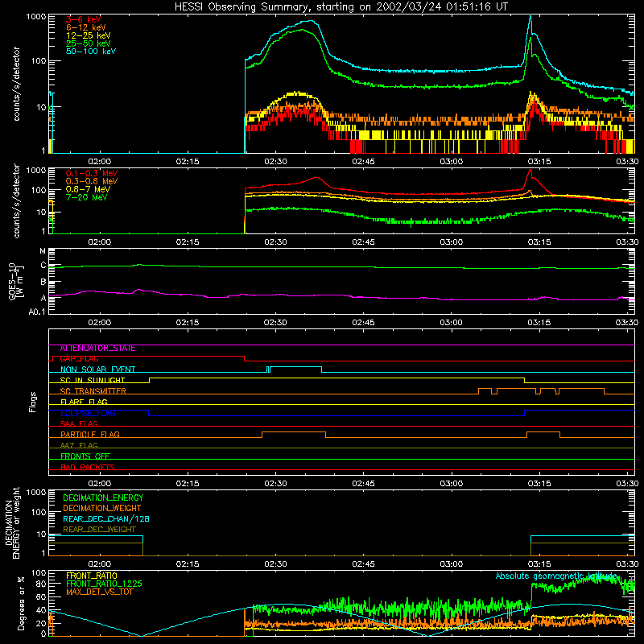Viewport: 644px width, 644px height.
Task: Click the cyan 50-100 keV peak near 03:13
Action: coord(530,17)
